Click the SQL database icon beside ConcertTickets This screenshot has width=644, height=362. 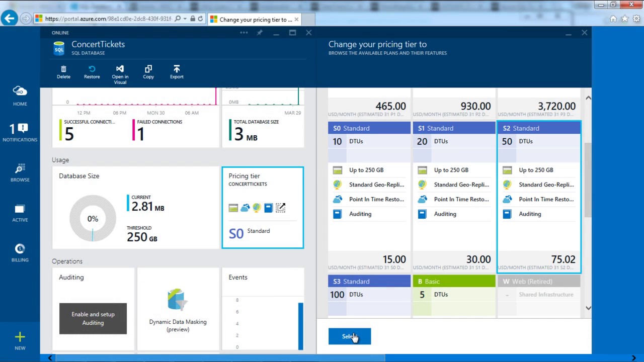[x=59, y=48]
